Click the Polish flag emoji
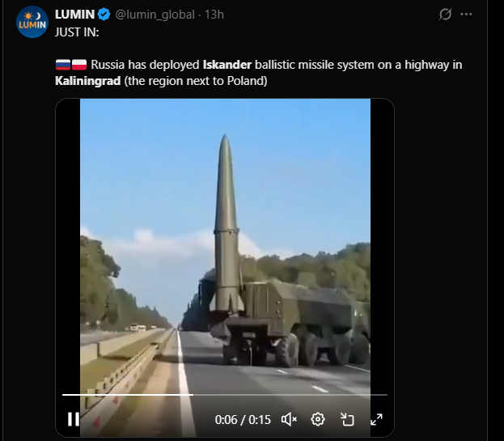504x441 pixels. (x=79, y=65)
